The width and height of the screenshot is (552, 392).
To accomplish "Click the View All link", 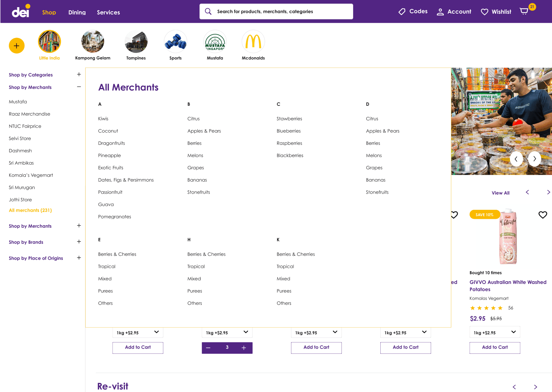I will pos(500,193).
